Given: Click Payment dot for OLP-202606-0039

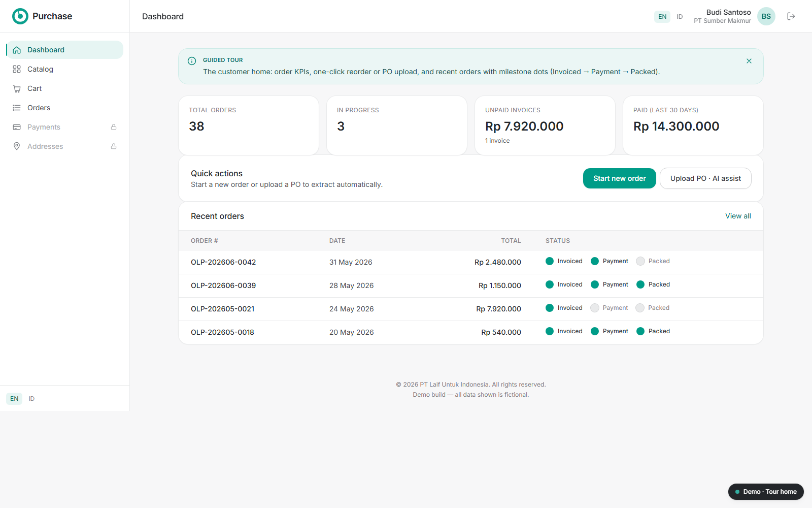Looking at the screenshot, I should coord(595,284).
